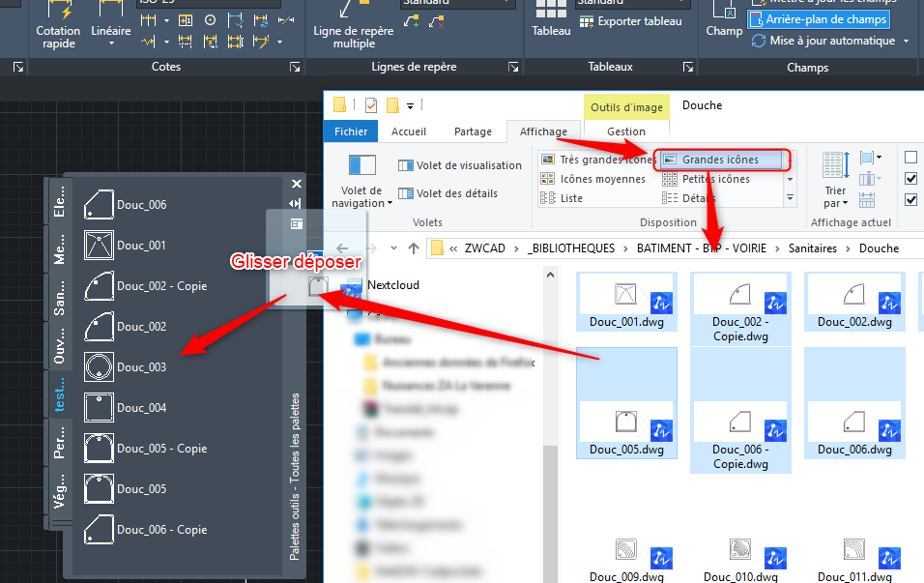Viewport: 924px width, 583px height.
Task: Switch to the Gestion tab in Explorer
Action: click(626, 131)
